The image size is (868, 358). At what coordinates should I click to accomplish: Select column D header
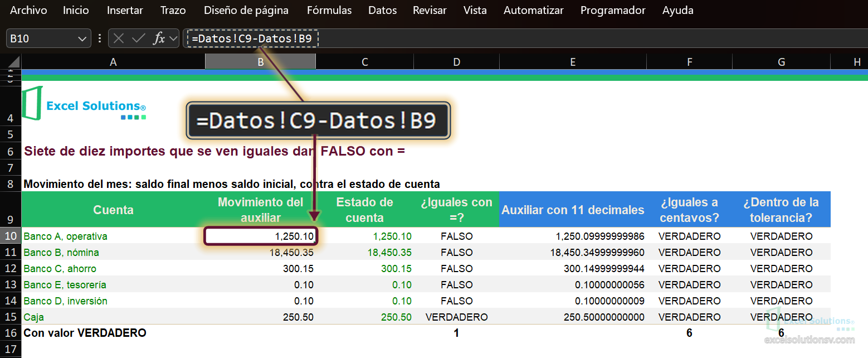pyautogui.click(x=456, y=62)
